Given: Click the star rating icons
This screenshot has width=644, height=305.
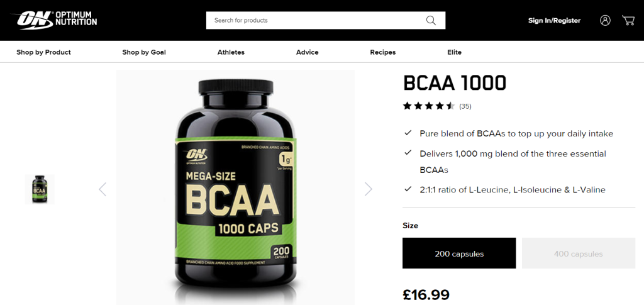Looking at the screenshot, I should click(x=429, y=106).
